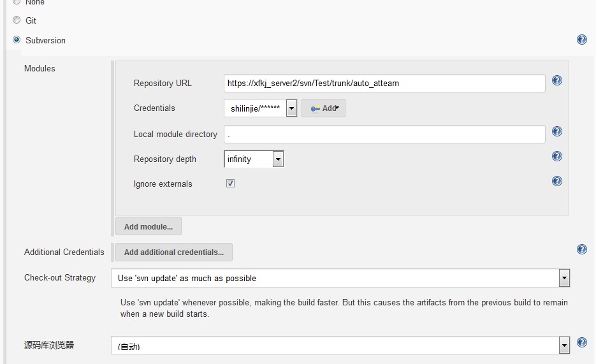Open help for the Subversion option
Screen dimensions: 596x364
pos(581,40)
